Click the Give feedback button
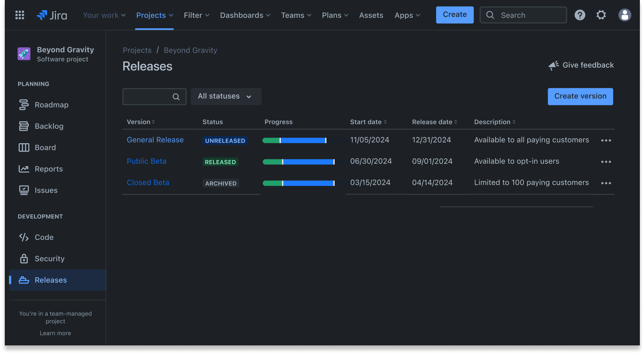Viewport: 644px width, 354px height. tap(580, 65)
